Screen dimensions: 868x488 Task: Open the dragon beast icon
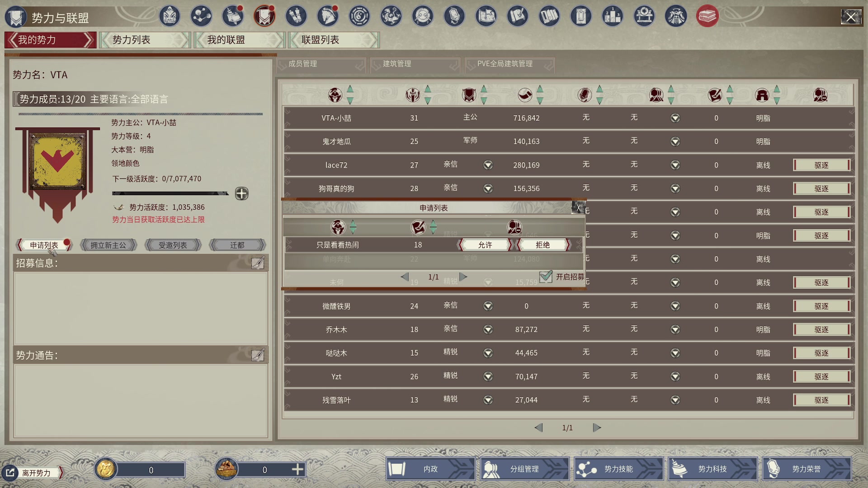pyautogui.click(x=391, y=17)
